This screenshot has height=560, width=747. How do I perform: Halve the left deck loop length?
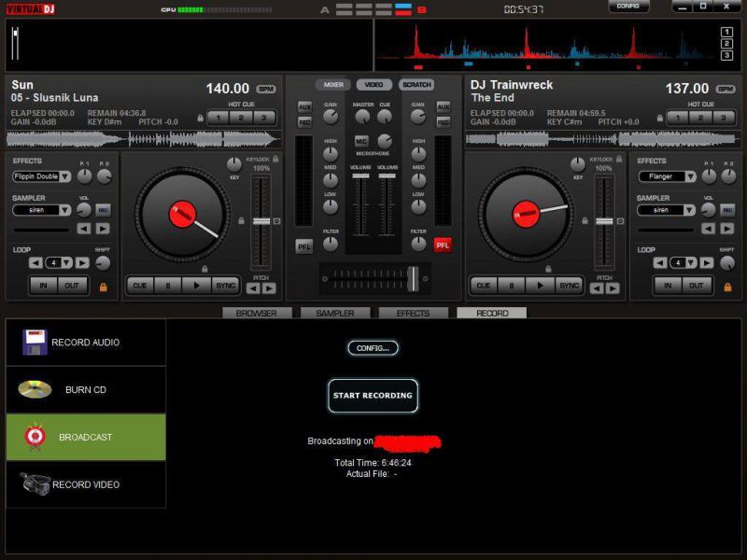(x=35, y=263)
